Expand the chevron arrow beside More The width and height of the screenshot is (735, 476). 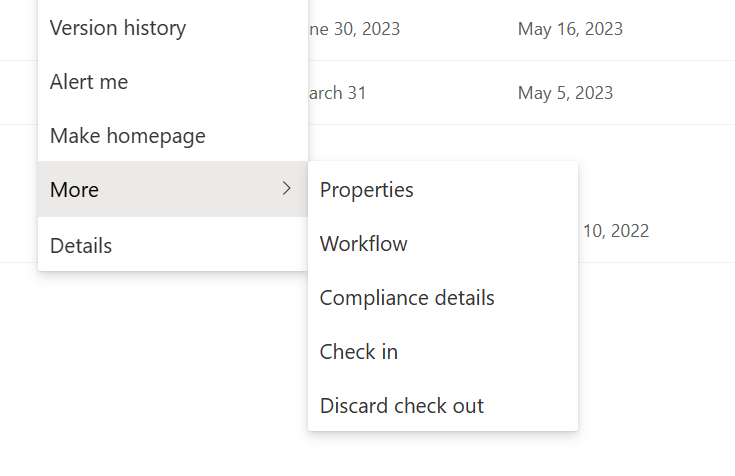coord(286,188)
